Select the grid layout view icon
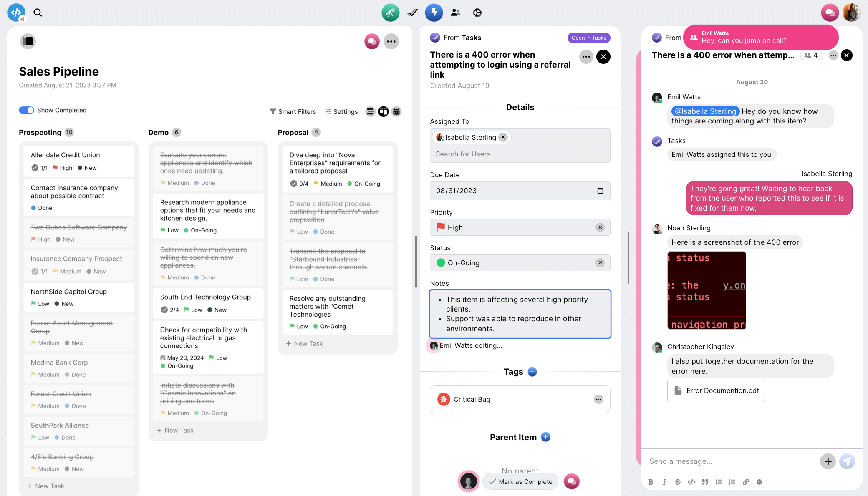The width and height of the screenshot is (868, 496). coord(384,111)
